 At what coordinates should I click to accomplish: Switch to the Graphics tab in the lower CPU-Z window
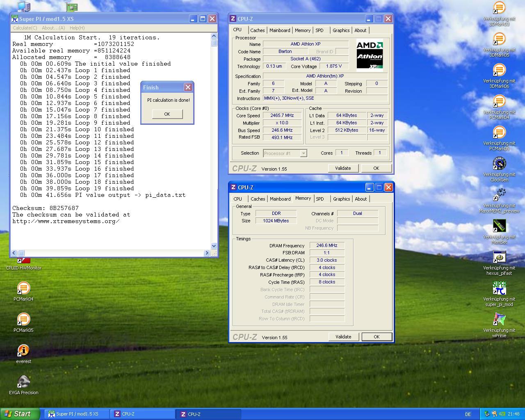point(342,199)
